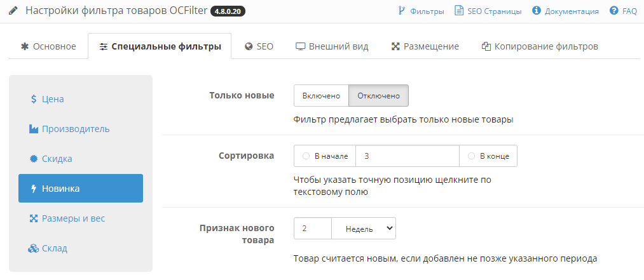Click the dollar icon next to Цена

34,99
